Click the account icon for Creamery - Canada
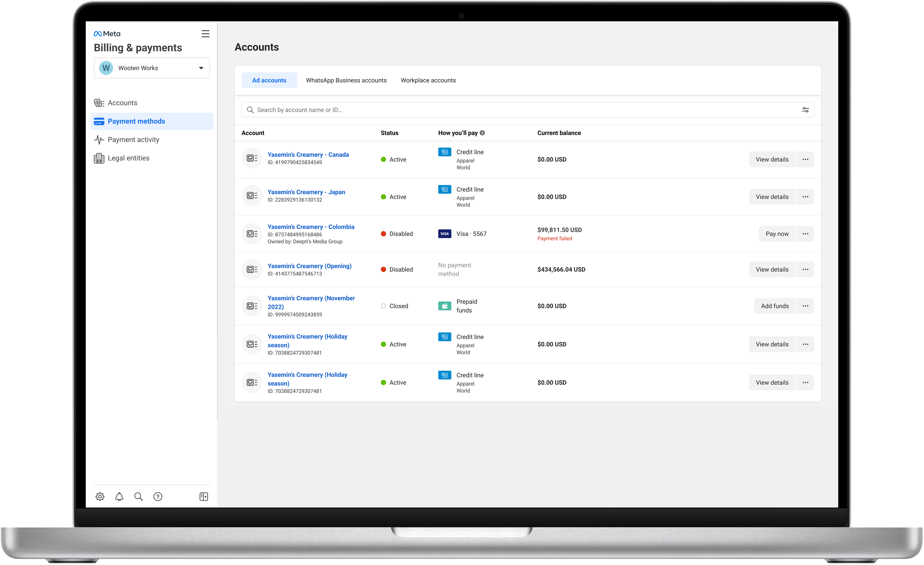This screenshot has height=565, width=924. pos(252,158)
